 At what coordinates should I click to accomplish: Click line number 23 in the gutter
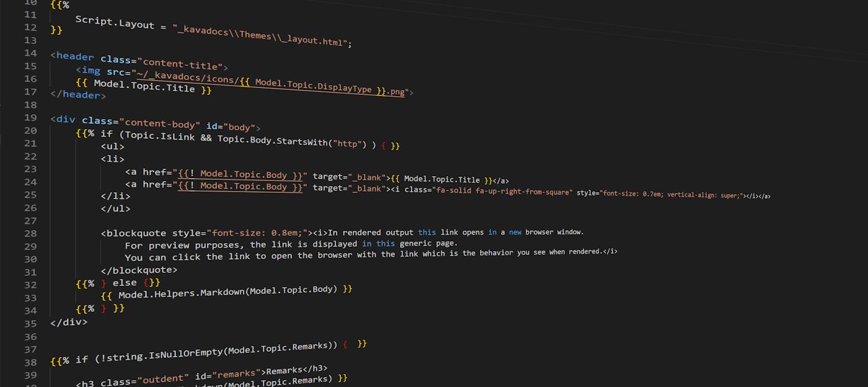(x=30, y=169)
